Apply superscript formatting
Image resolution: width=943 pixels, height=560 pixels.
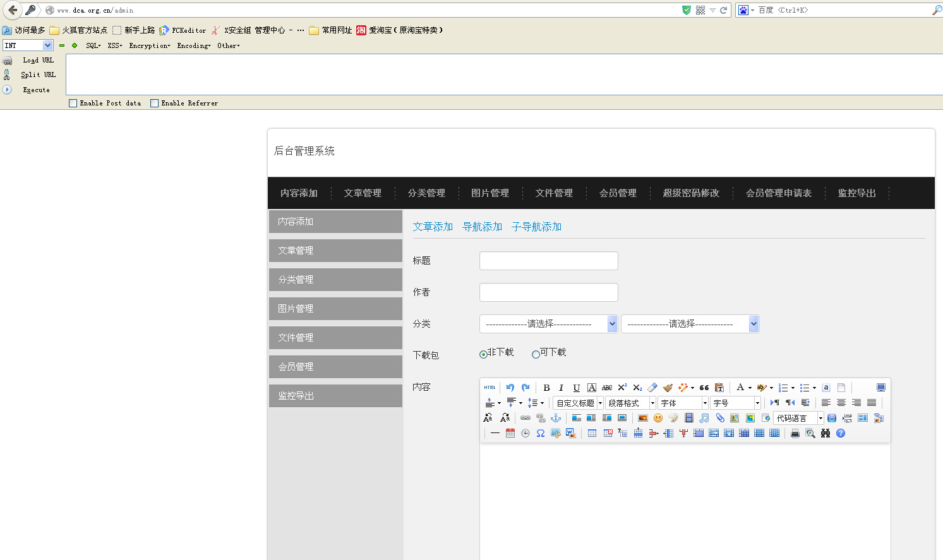(622, 388)
